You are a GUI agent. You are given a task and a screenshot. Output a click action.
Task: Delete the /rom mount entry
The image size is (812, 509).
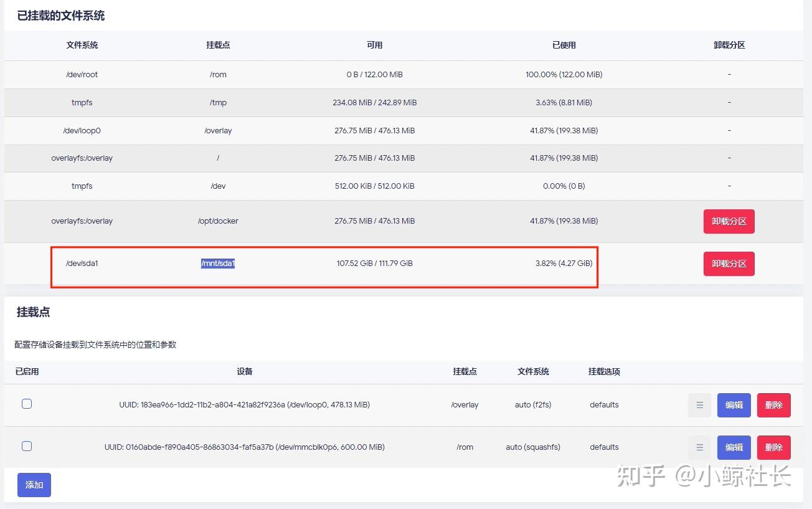tap(773, 447)
